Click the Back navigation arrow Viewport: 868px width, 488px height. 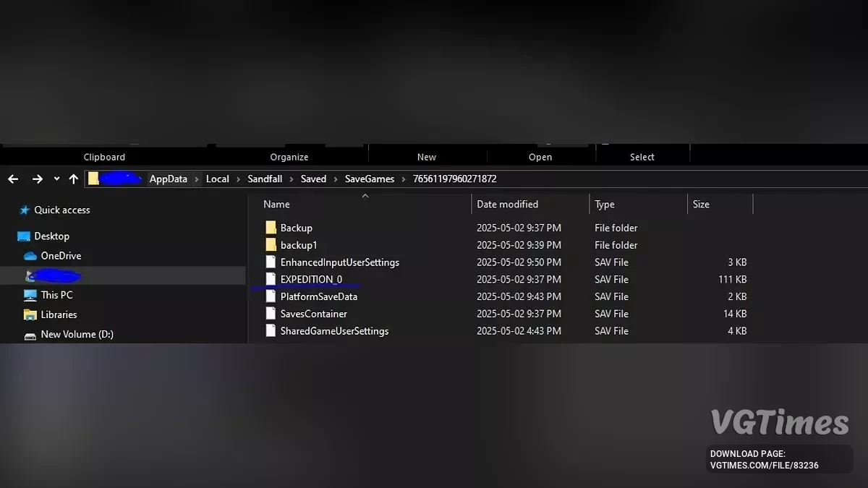click(13, 179)
